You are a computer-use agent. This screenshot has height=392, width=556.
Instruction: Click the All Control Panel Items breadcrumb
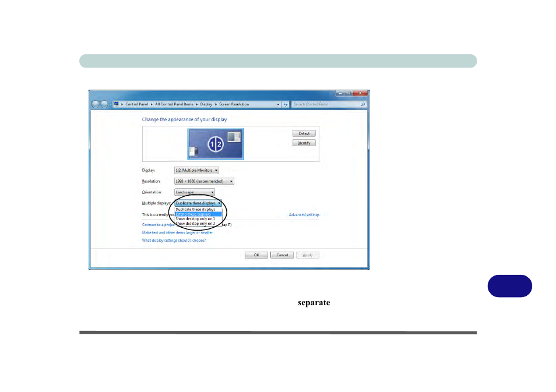click(174, 104)
